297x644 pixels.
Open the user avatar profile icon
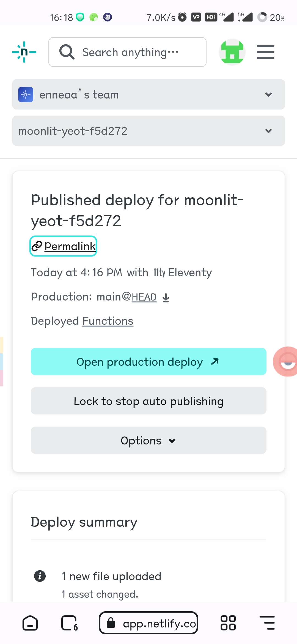pos(232,52)
